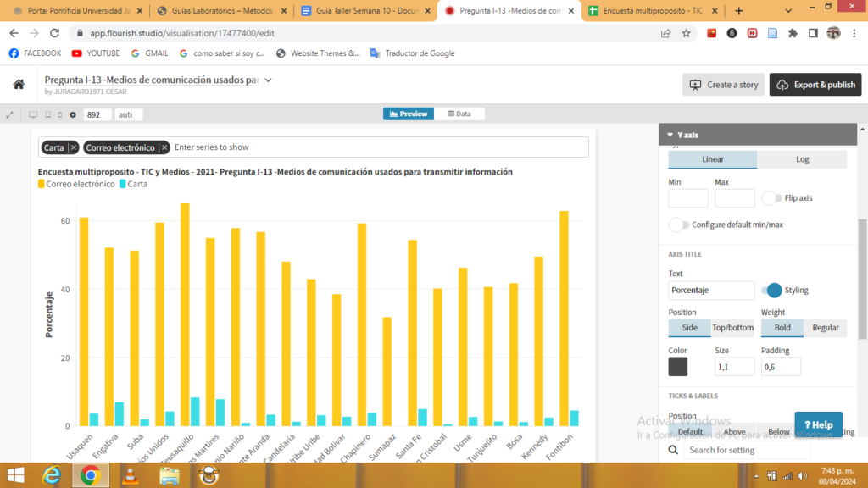868x488 pixels.
Task: Switch to Guia Taller Semana 10 tab
Action: pyautogui.click(x=365, y=10)
